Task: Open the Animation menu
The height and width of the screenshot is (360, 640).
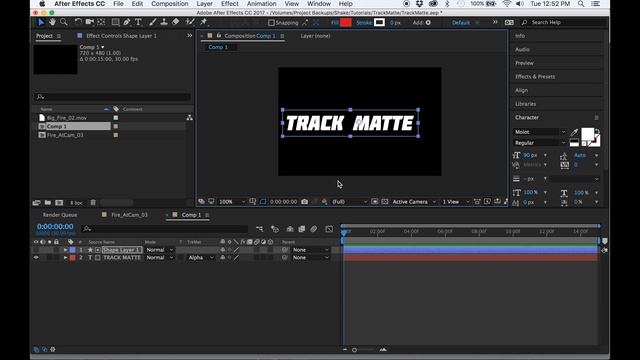Action: 261,4
